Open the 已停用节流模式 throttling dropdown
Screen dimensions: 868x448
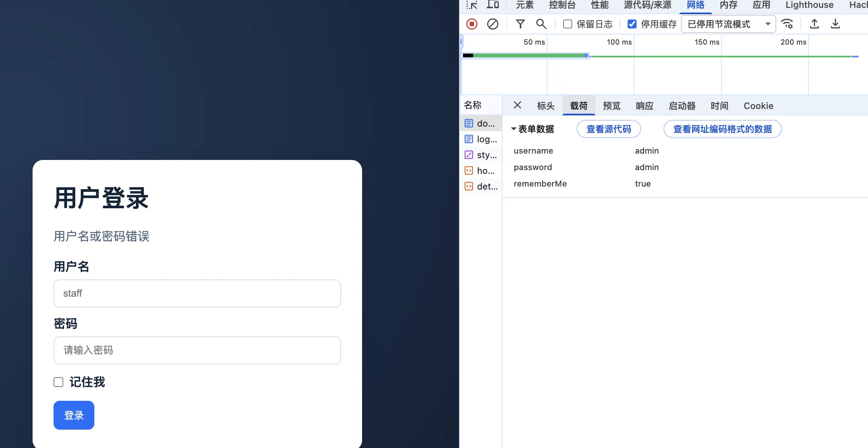click(x=728, y=24)
